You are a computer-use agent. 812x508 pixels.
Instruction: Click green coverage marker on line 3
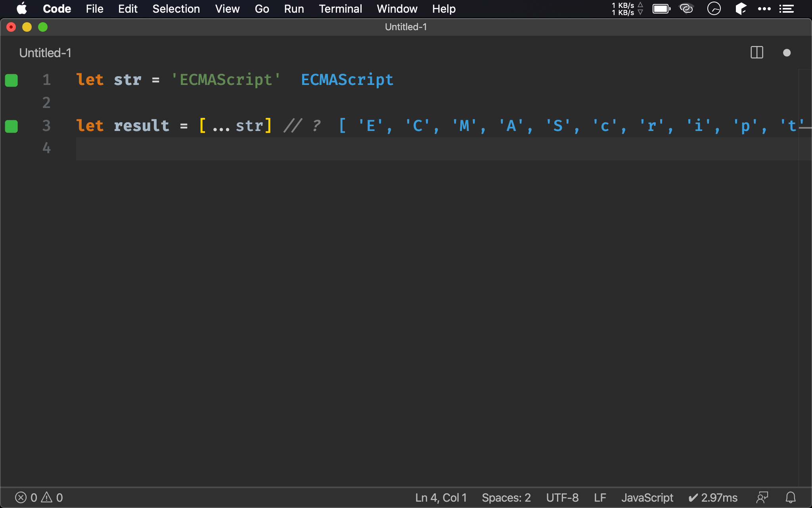(x=11, y=126)
